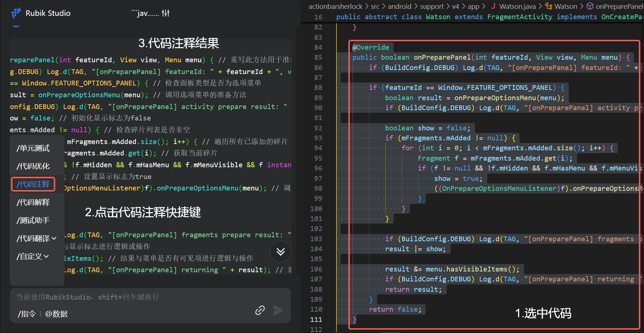Click the src breadcrumb segment
The width and height of the screenshot is (644, 333).
(x=375, y=6)
